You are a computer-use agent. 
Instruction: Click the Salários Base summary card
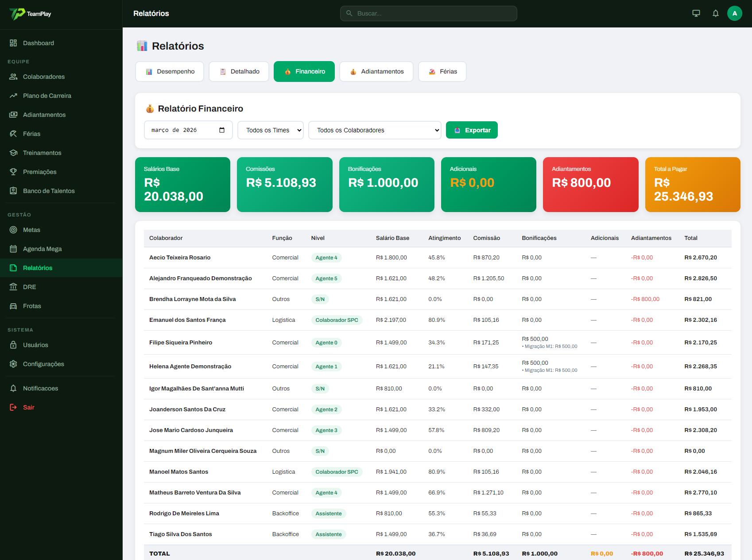pos(182,185)
